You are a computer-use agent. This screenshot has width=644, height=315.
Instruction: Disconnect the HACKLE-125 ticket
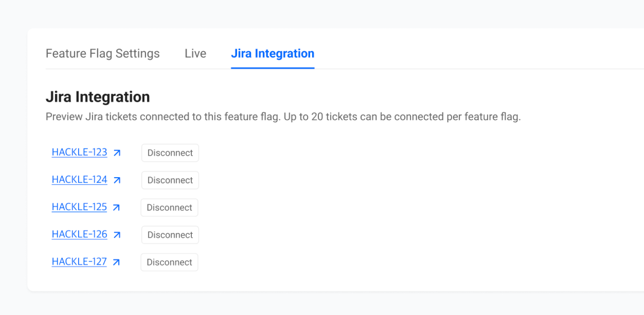pos(169,208)
